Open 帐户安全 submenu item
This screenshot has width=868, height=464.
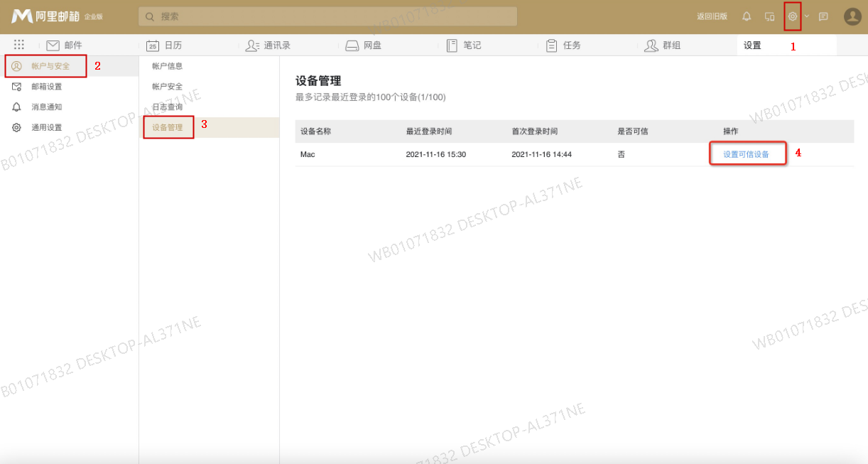167,87
